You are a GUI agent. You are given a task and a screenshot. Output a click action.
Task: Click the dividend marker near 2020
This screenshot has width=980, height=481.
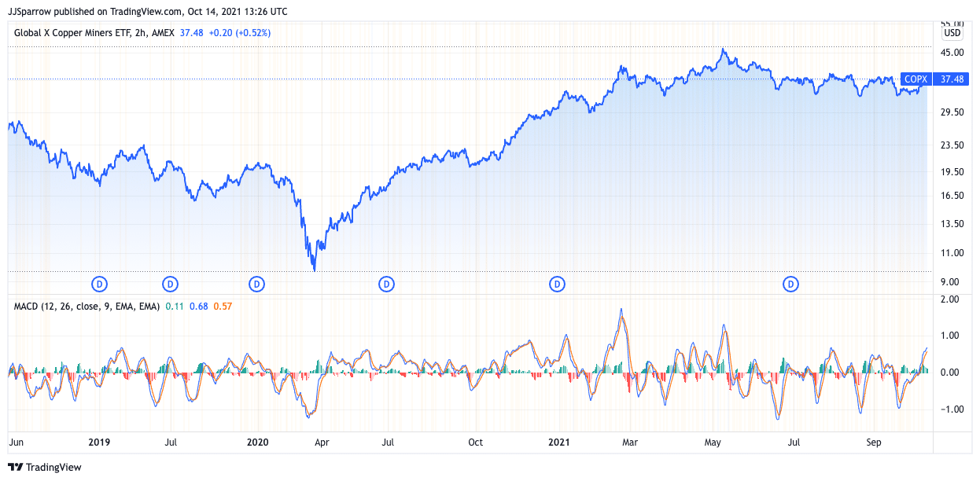[256, 283]
